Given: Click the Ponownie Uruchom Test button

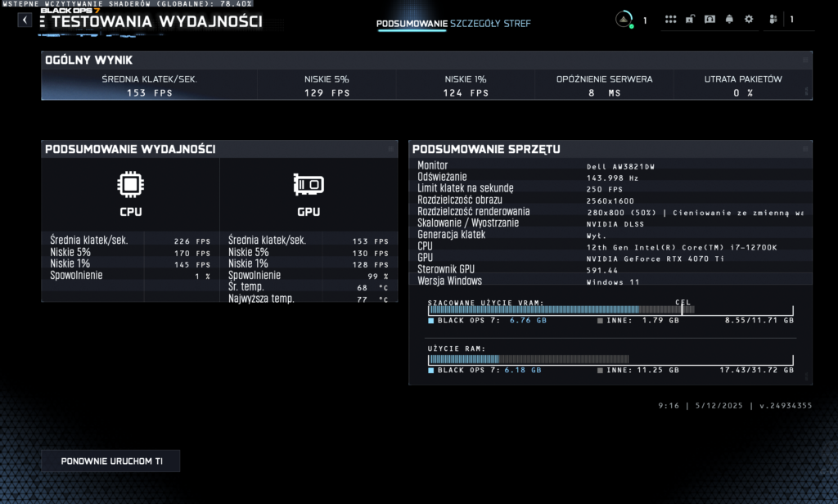Looking at the screenshot, I should pyautogui.click(x=110, y=461).
